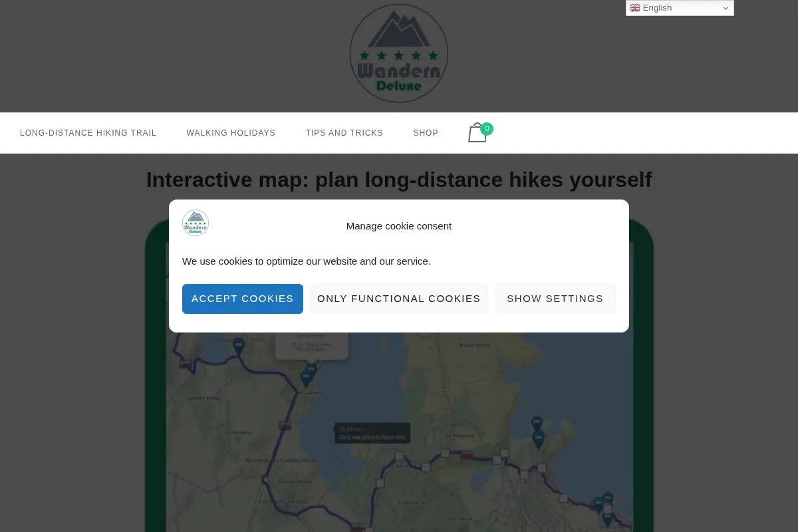Click the UK flag icon in language selector

pos(635,8)
